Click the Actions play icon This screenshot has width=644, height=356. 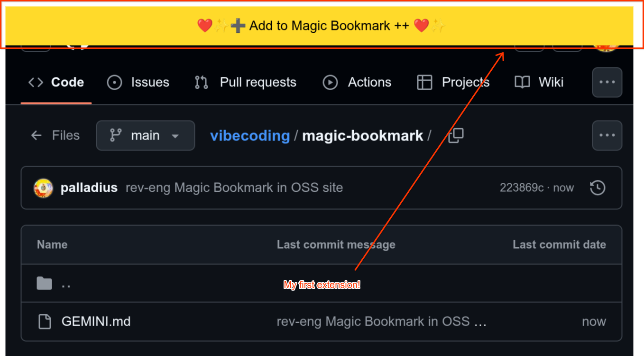[330, 83]
